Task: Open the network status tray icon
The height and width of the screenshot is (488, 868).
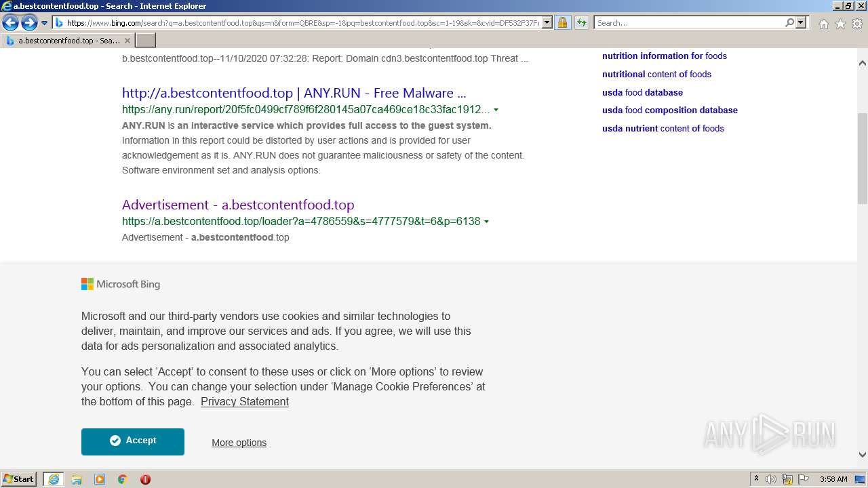Action: point(787,479)
